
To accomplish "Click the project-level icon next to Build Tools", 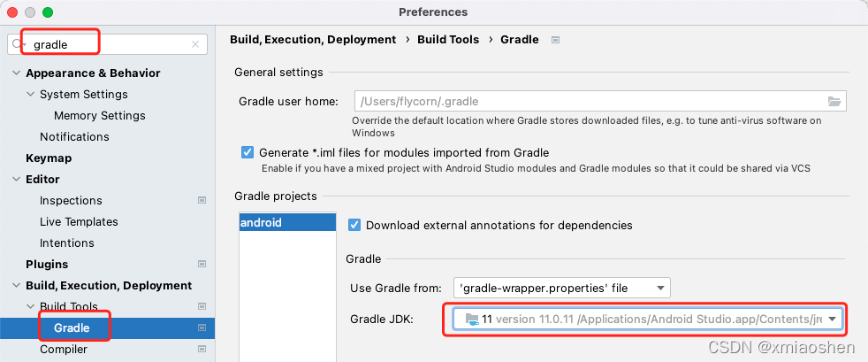I will [202, 306].
